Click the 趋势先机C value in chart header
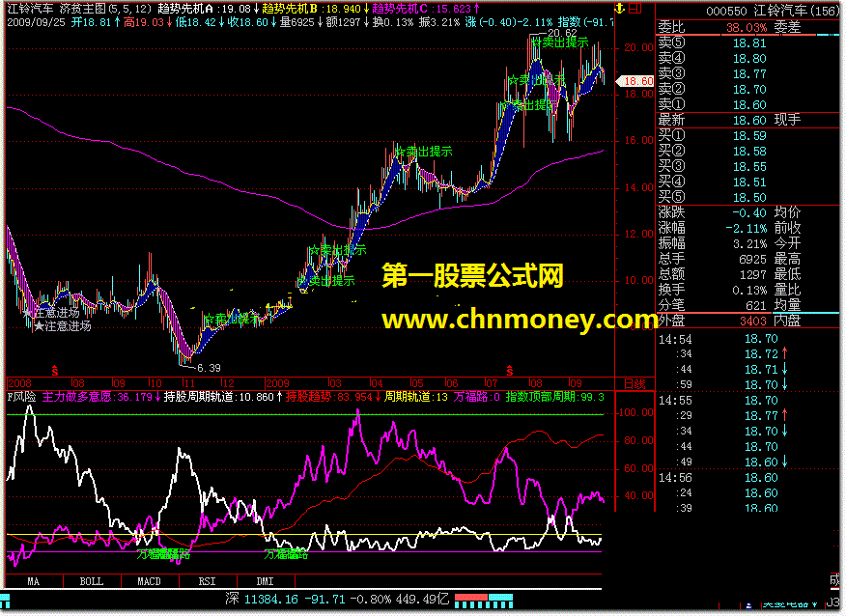This screenshot has height=616, width=846. click(426, 9)
